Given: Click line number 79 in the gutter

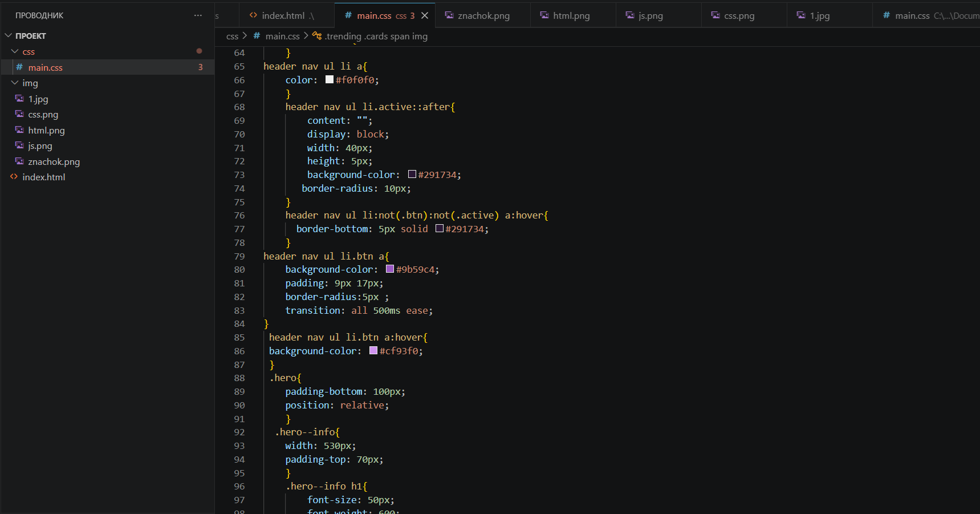Looking at the screenshot, I should (x=239, y=256).
